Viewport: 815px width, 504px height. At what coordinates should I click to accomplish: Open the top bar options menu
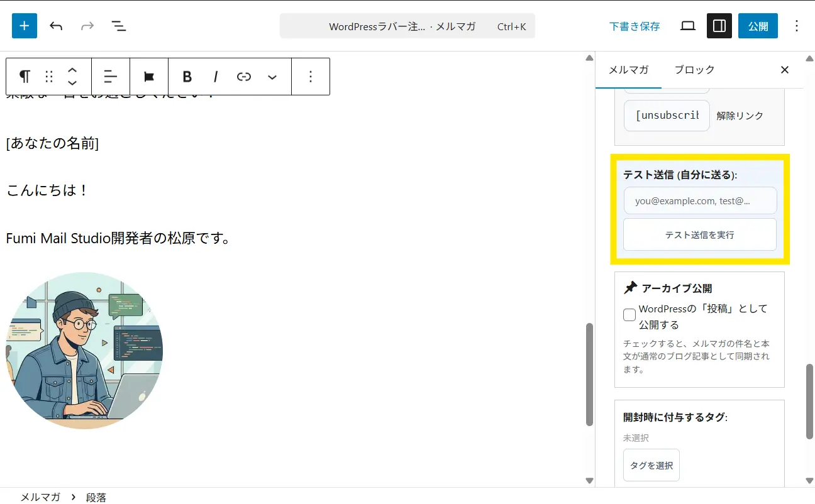point(797,26)
